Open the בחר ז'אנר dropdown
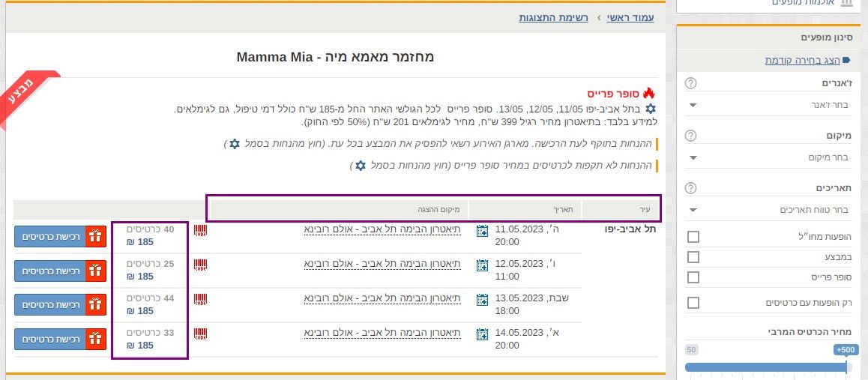 769,105
